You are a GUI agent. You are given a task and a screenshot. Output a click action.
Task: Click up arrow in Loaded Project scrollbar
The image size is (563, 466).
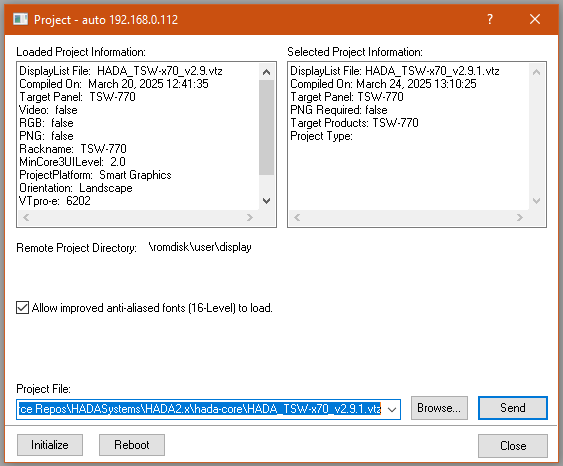click(266, 72)
